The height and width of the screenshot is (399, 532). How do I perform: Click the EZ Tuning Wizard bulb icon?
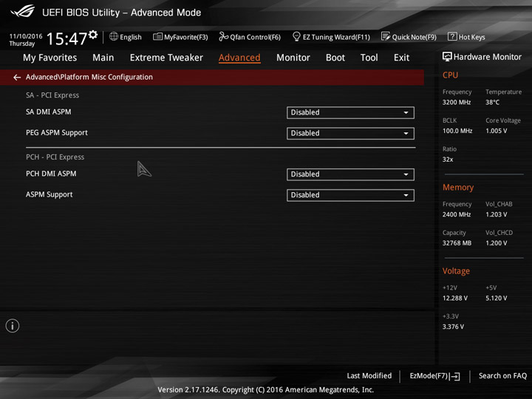click(296, 36)
